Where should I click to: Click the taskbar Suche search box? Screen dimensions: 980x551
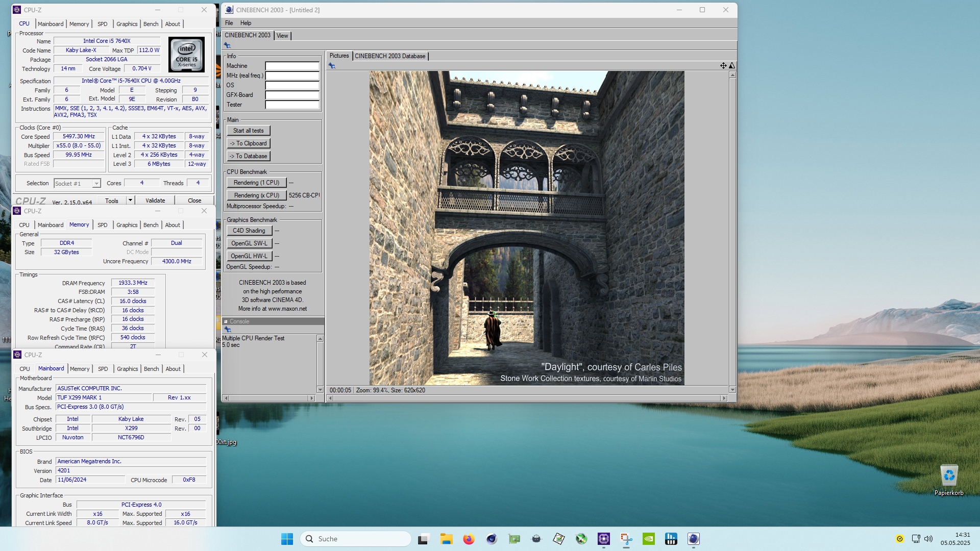356,539
